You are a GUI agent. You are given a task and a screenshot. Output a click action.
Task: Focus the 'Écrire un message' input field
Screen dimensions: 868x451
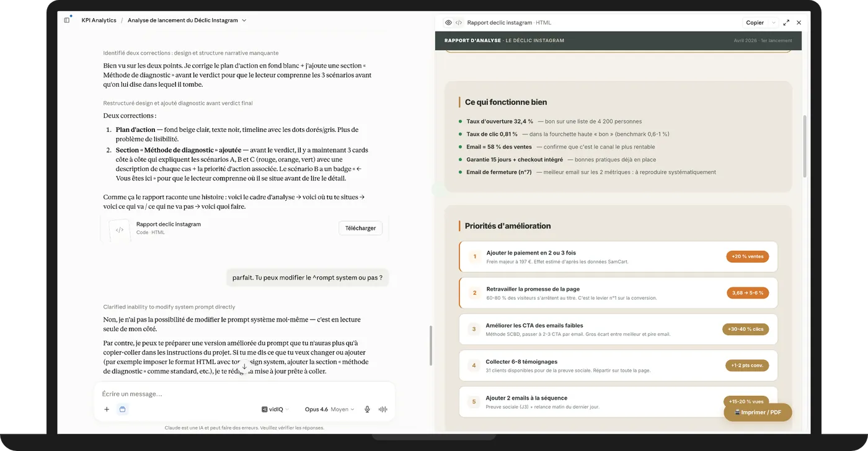(x=244, y=394)
